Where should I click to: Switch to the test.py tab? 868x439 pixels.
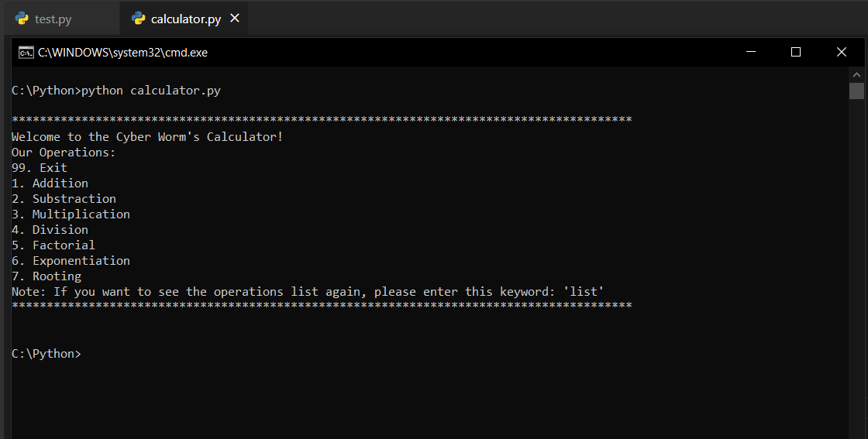tap(53, 19)
